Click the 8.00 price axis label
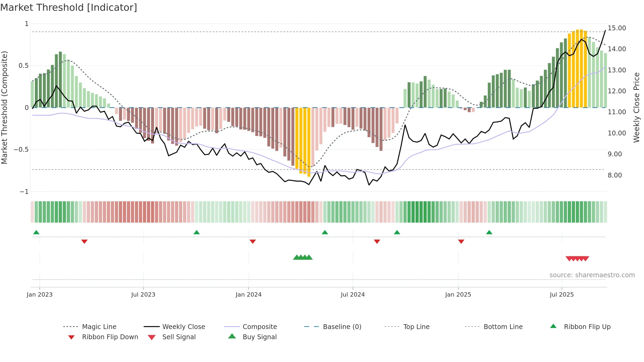The image size is (644, 362). pos(614,175)
